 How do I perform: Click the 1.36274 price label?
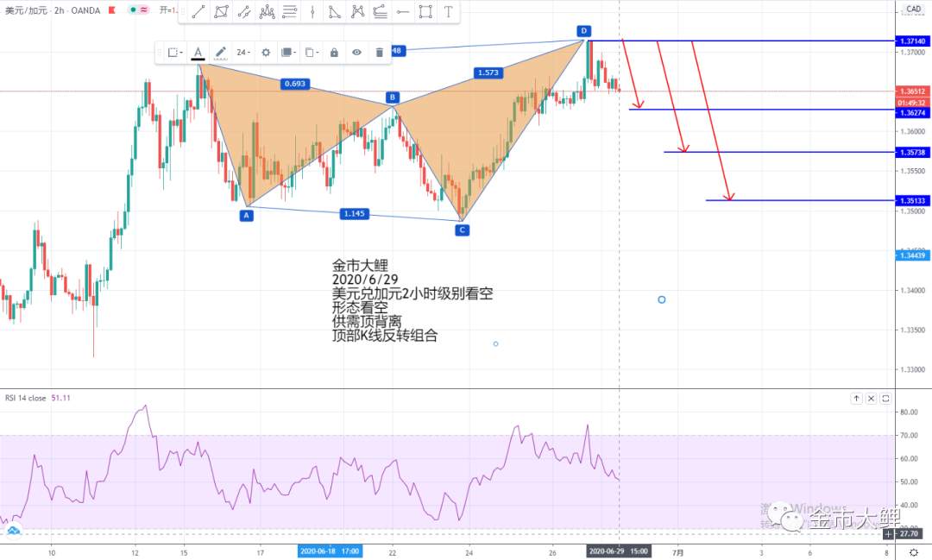point(912,112)
